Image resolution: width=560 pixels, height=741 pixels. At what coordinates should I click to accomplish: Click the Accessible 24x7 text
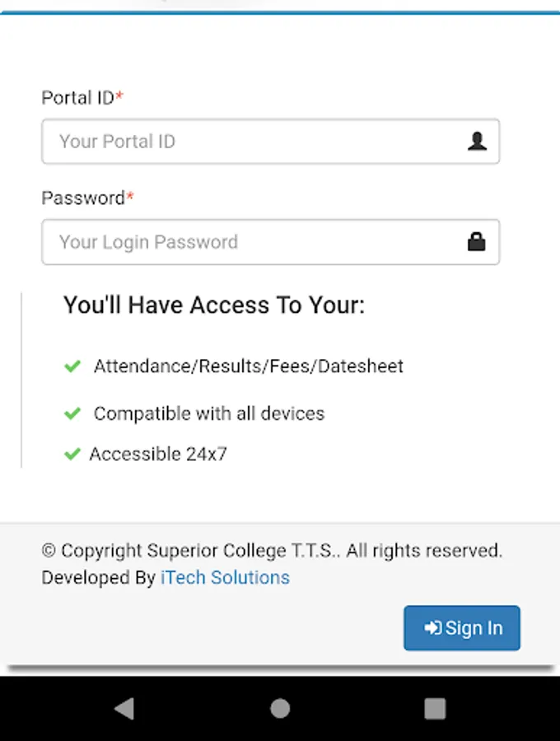coord(158,454)
